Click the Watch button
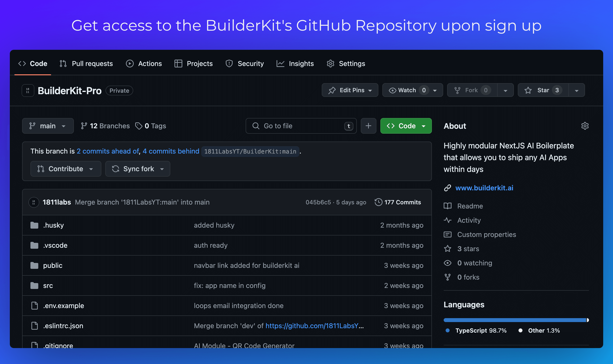This screenshot has height=364, width=613. [413, 90]
